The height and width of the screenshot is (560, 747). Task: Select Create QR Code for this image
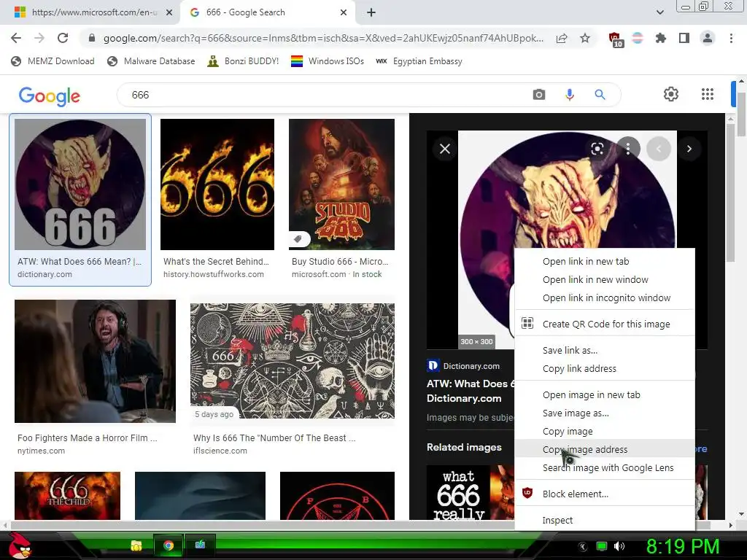point(605,324)
